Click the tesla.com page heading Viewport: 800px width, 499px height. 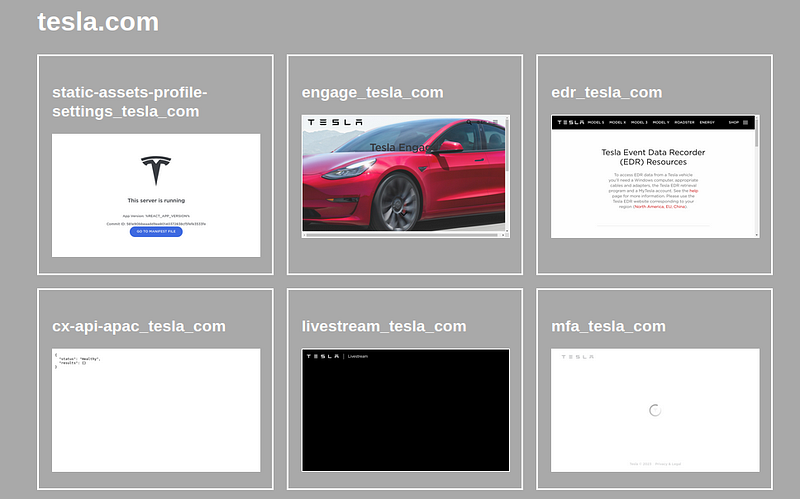98,22
